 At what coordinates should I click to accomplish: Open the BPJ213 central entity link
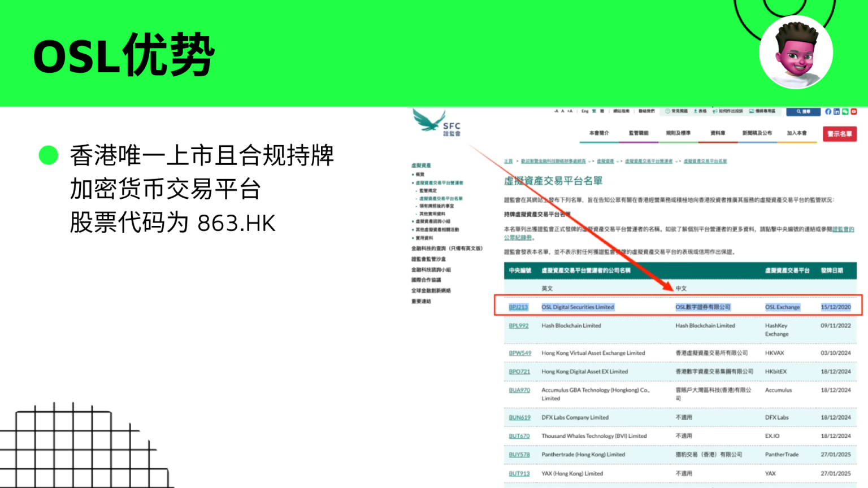519,307
